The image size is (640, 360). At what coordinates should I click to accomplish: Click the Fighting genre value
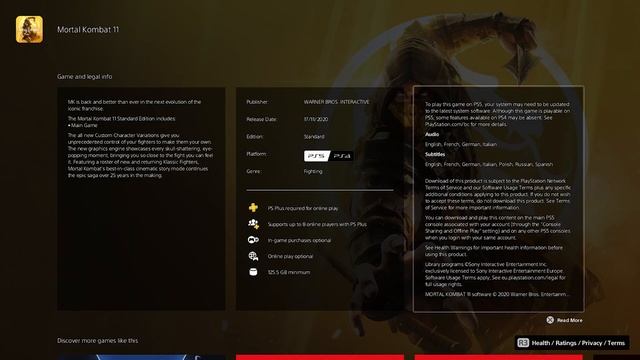point(313,171)
